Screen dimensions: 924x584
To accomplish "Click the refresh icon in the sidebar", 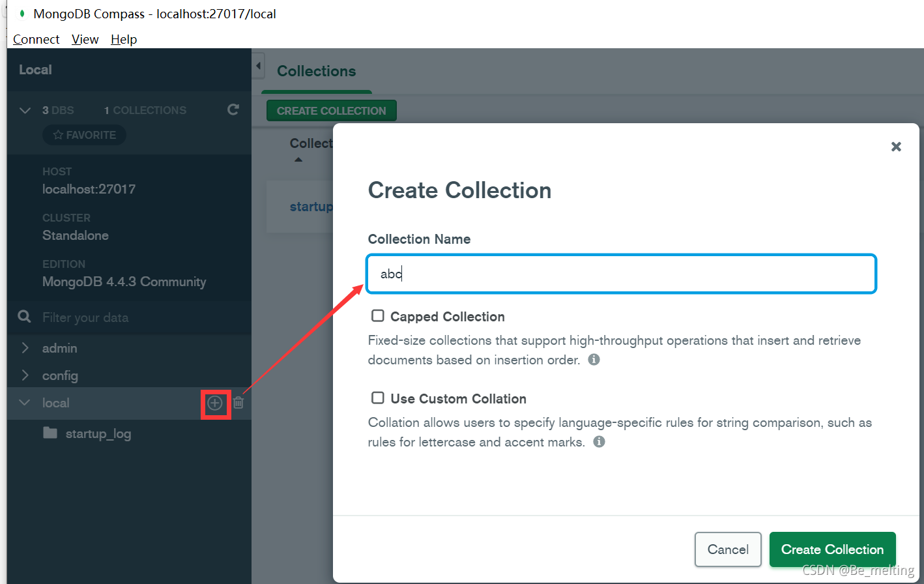I will (233, 109).
